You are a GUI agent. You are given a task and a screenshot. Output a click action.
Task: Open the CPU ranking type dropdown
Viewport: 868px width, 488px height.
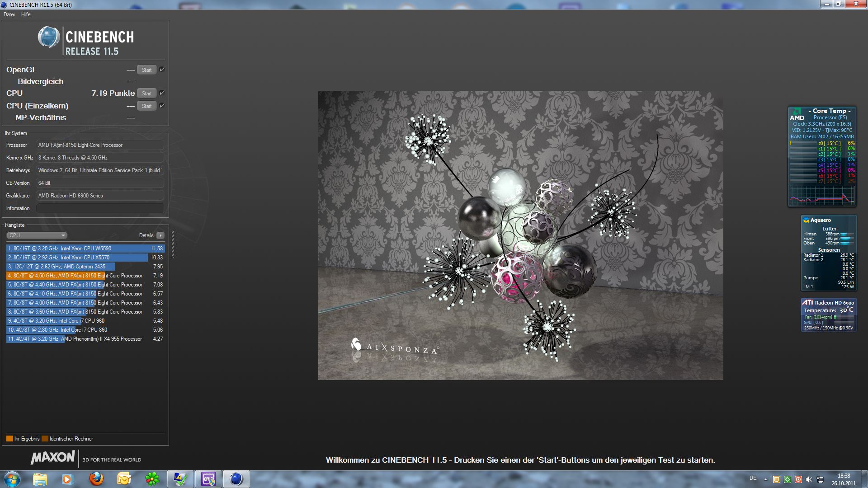pos(37,235)
